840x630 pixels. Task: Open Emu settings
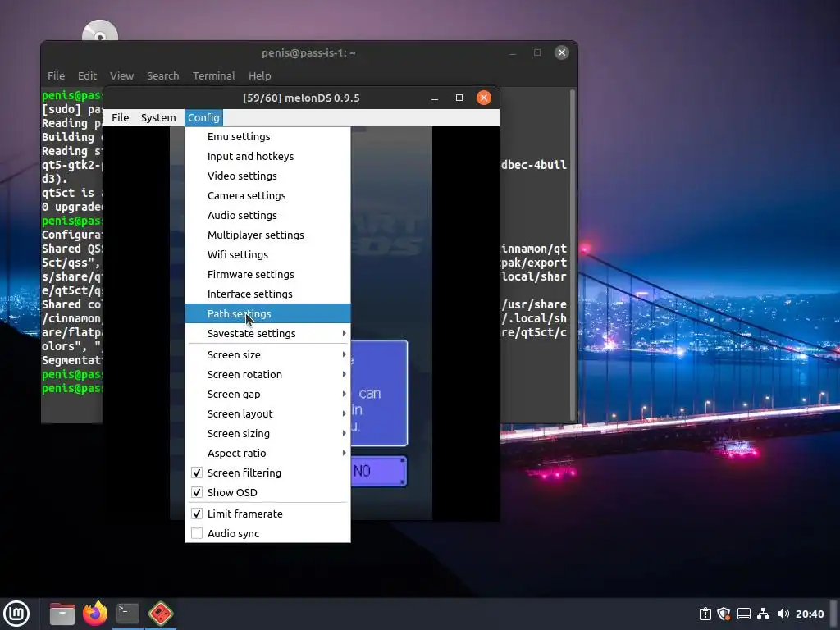[268, 137]
